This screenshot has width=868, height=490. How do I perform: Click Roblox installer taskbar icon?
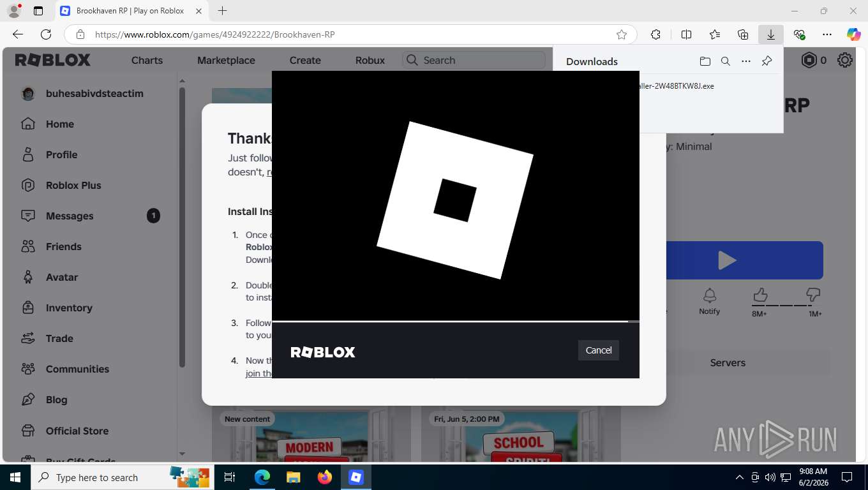356,477
